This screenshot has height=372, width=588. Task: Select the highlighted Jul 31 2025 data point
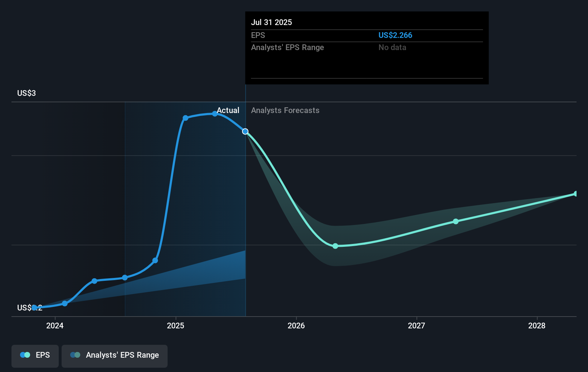coord(245,131)
